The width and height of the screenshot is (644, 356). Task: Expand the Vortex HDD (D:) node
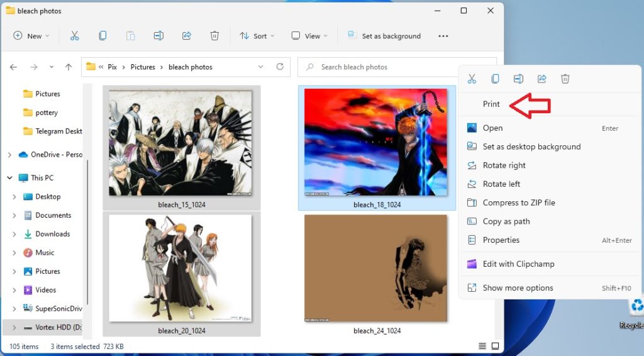coord(14,327)
